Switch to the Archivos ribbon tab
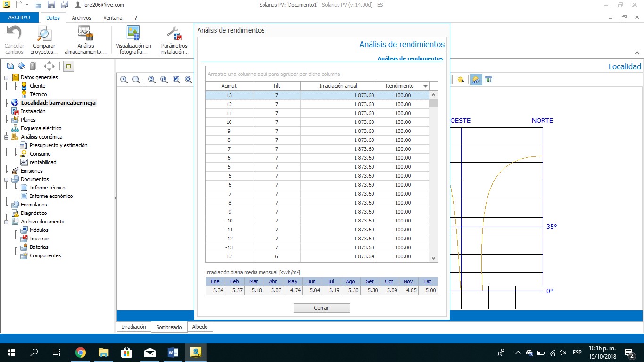Screen dimensions: 644x362 [x=82, y=18]
